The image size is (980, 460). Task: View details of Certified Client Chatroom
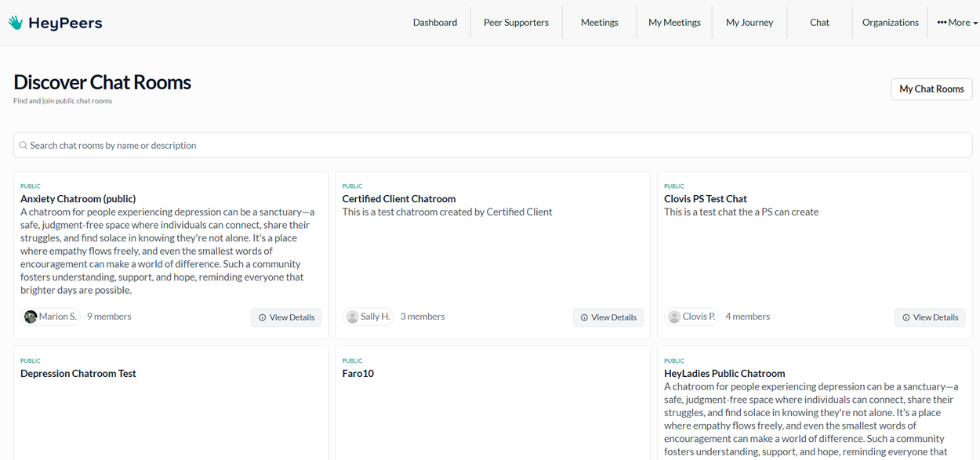608,317
